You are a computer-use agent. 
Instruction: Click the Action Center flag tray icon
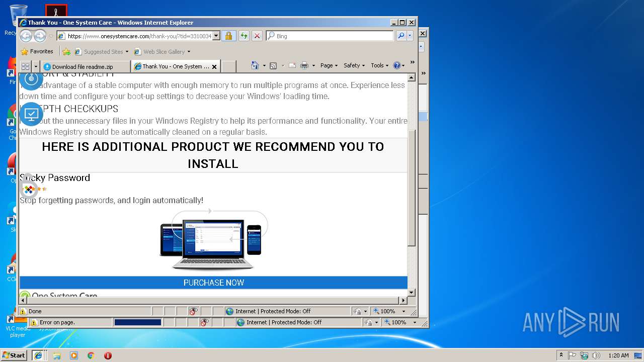[x=572, y=355]
